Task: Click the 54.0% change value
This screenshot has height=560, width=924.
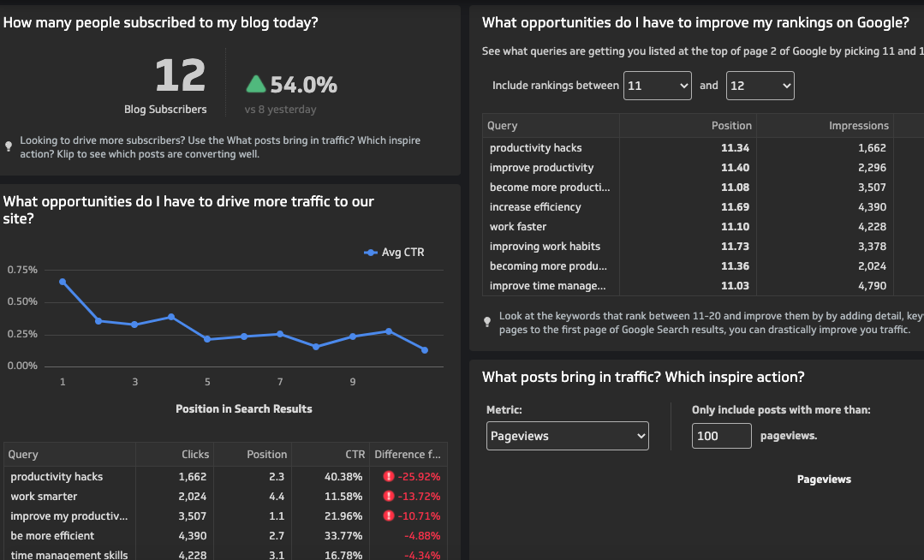Action: [x=304, y=85]
